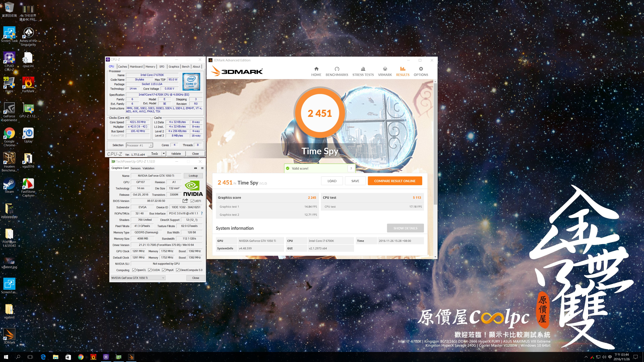Open the SPD tab in CPU-Z
644x362 pixels.
point(162,67)
